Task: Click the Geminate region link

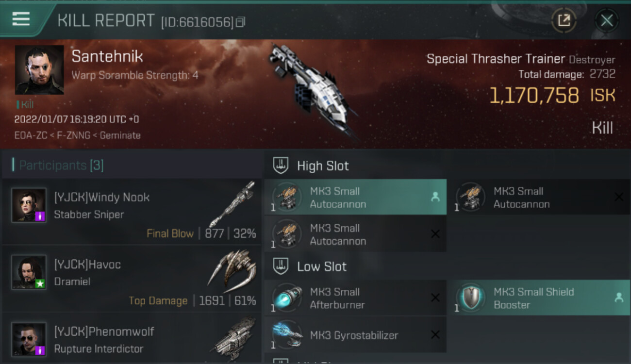Action: (x=120, y=135)
